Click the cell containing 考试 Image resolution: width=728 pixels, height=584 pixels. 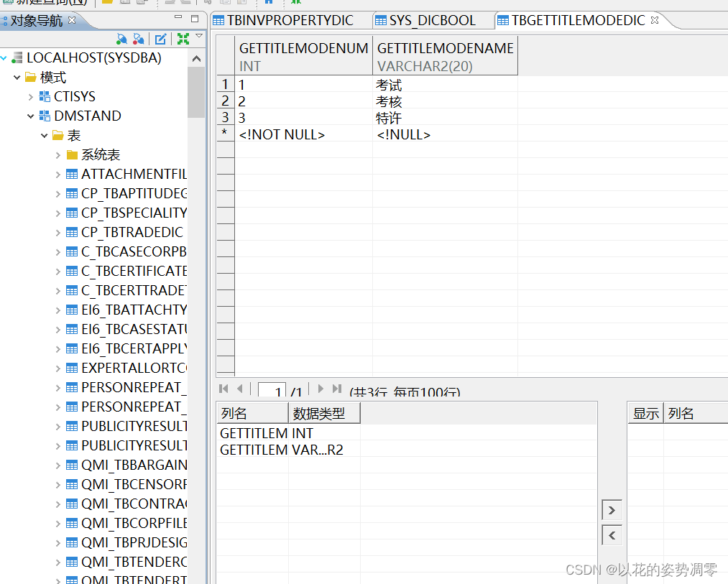[x=445, y=85]
